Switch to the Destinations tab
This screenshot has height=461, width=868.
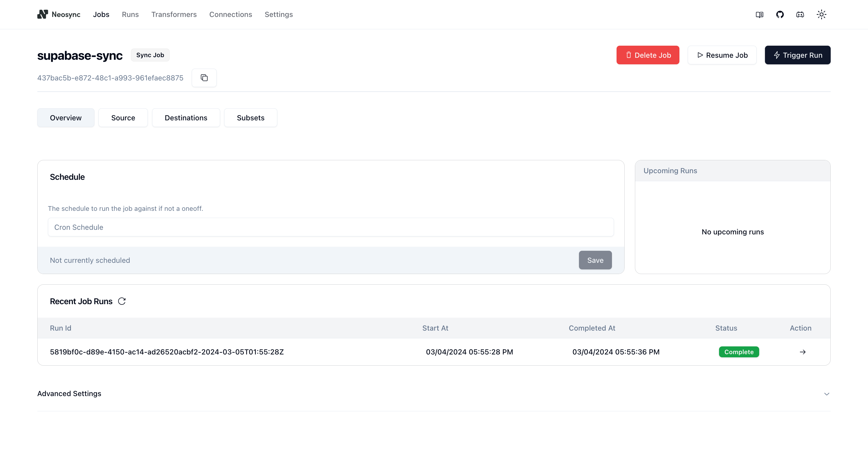coord(186,118)
